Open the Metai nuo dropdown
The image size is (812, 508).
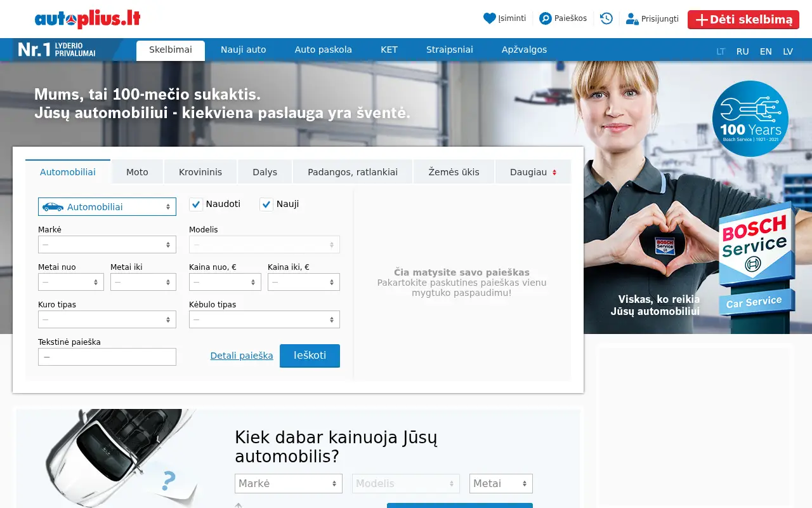point(71,282)
